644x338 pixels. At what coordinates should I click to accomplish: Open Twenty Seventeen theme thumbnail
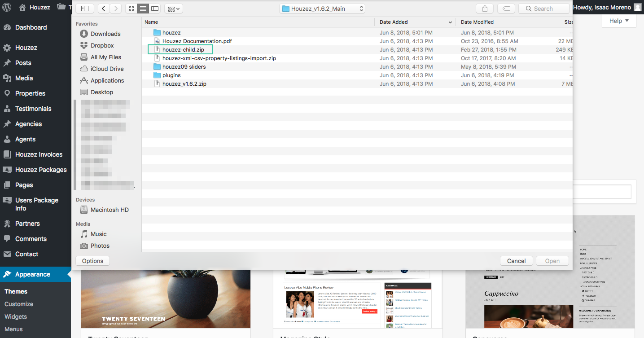click(x=166, y=298)
